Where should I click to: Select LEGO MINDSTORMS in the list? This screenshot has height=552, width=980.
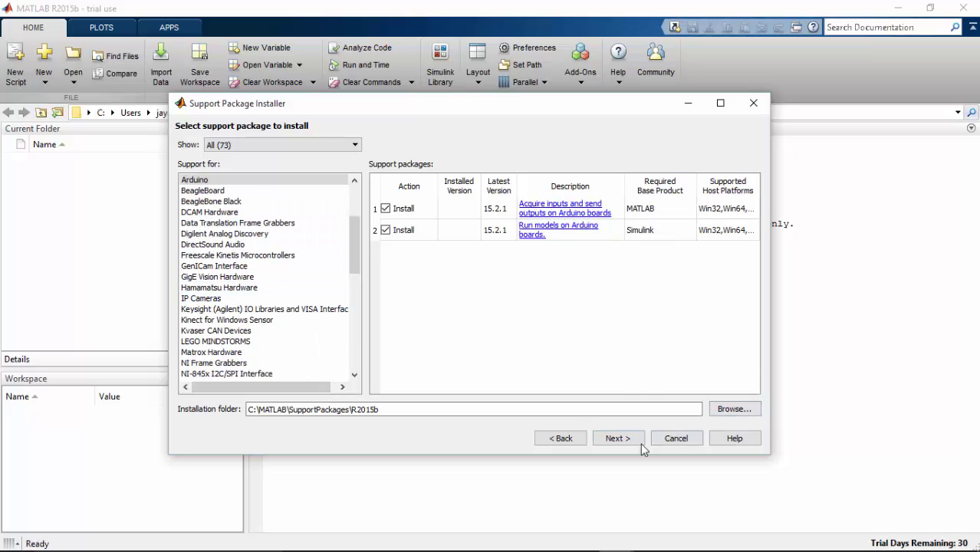[215, 342]
